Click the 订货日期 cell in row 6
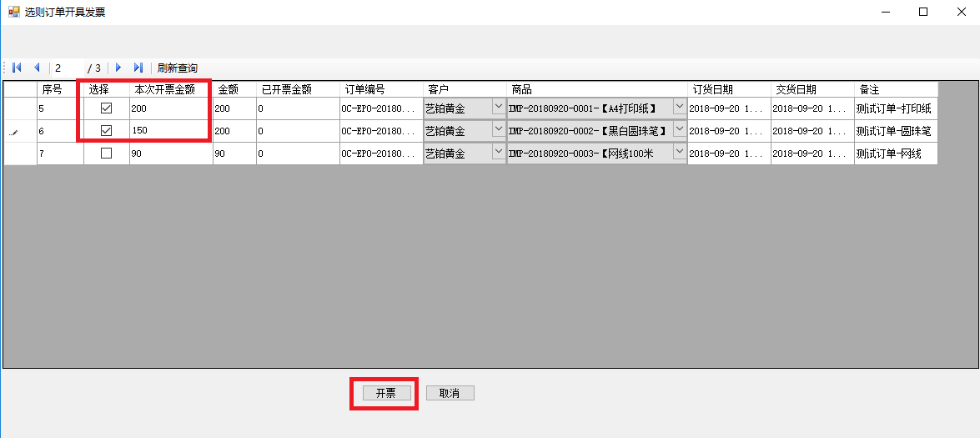The width and height of the screenshot is (980, 438). (x=730, y=131)
